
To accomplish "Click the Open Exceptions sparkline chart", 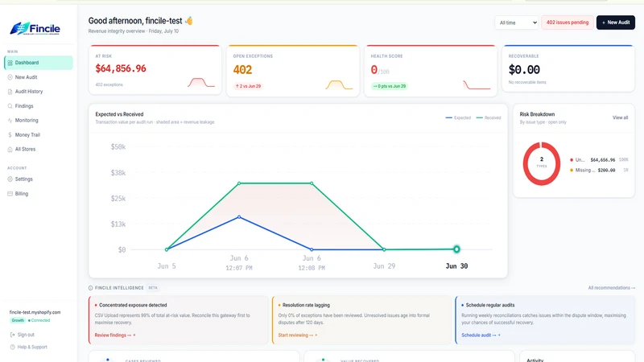I will (339, 84).
